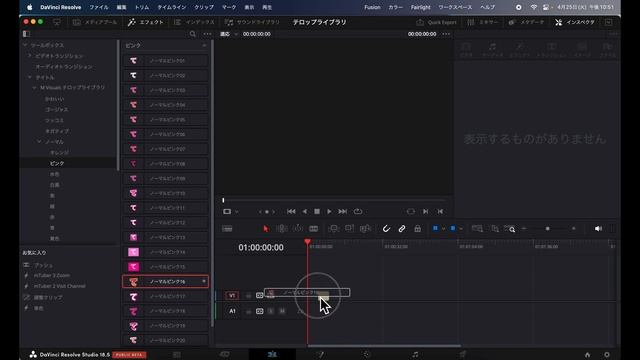Open marker color dropdown arrow
640x360 pixels.
461,229
